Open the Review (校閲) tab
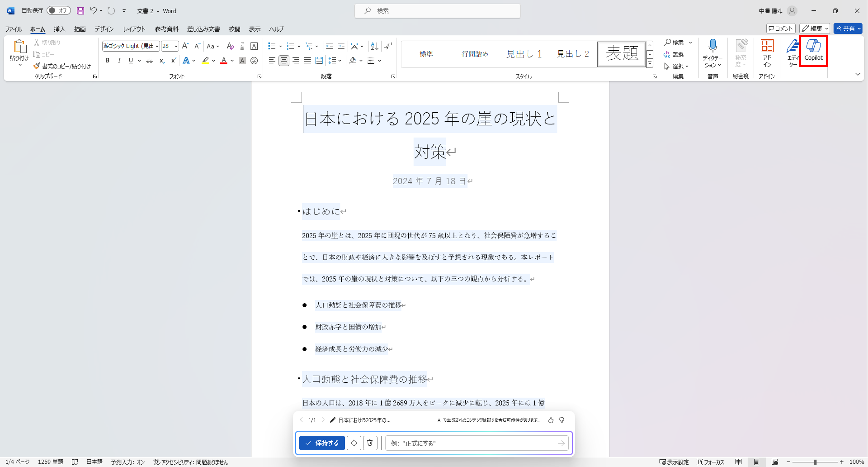This screenshot has height=467, width=868. [235, 29]
